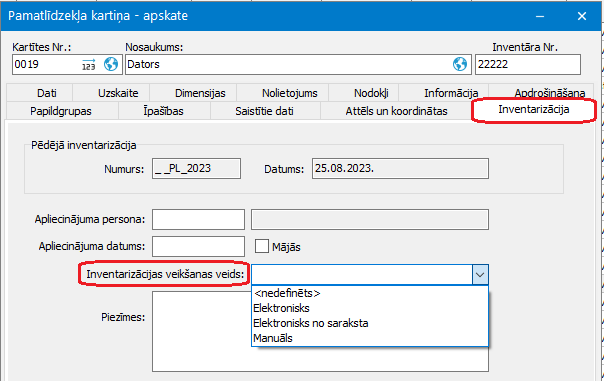604x381 pixels.
Task: Minimize the Pamatlīdzekļa kartiņa window
Action: click(540, 16)
